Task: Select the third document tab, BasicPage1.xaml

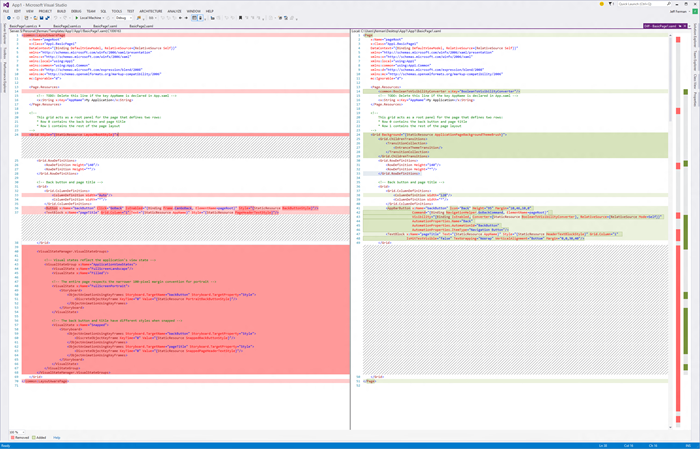Action: coord(105,26)
